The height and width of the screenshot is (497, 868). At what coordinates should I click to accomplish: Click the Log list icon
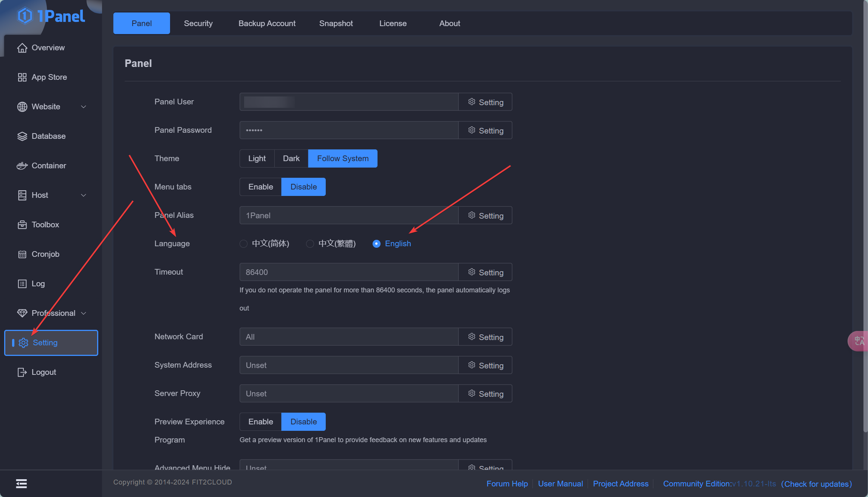click(x=22, y=284)
